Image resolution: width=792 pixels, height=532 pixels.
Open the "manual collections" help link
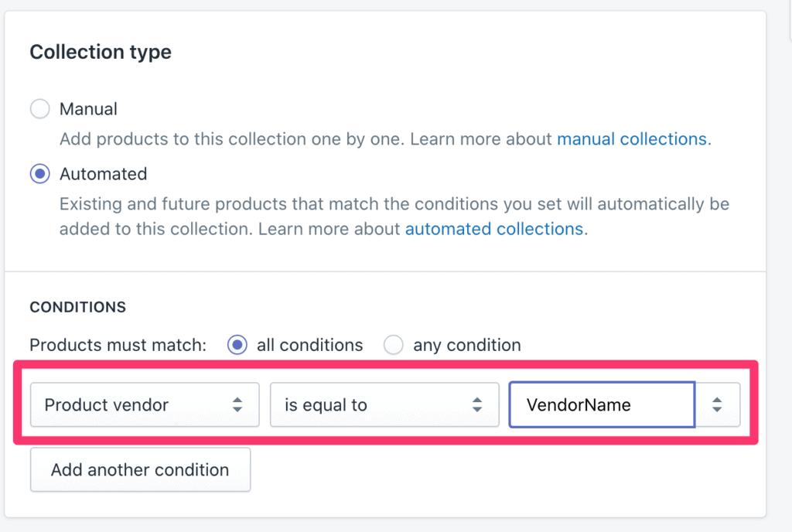(x=632, y=139)
